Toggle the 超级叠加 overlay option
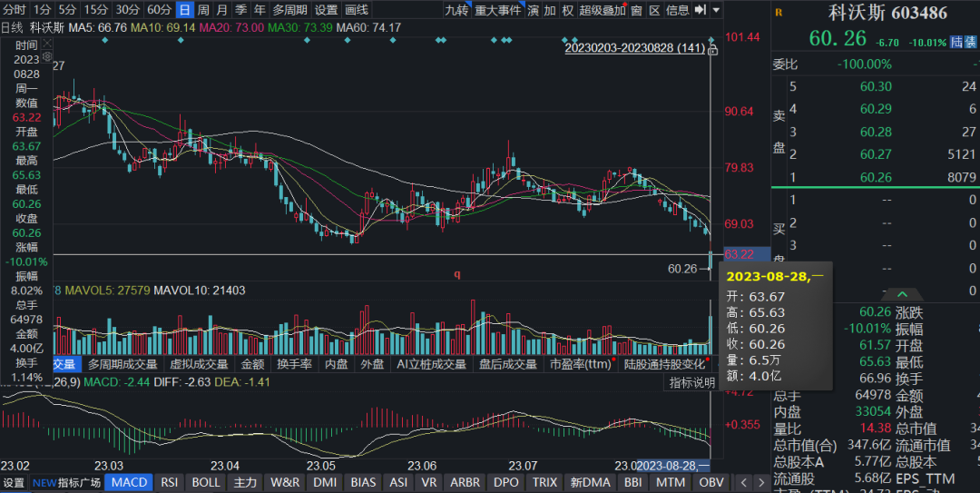 (603, 10)
